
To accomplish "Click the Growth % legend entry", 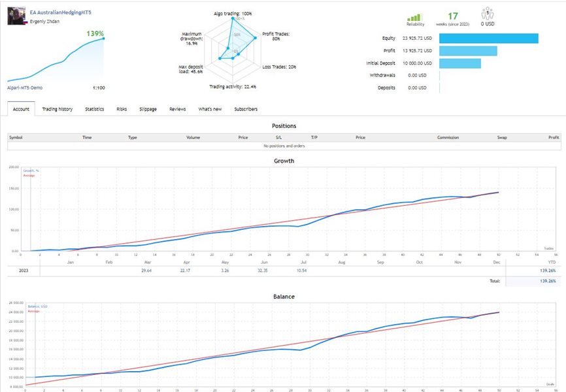I will pos(31,171).
